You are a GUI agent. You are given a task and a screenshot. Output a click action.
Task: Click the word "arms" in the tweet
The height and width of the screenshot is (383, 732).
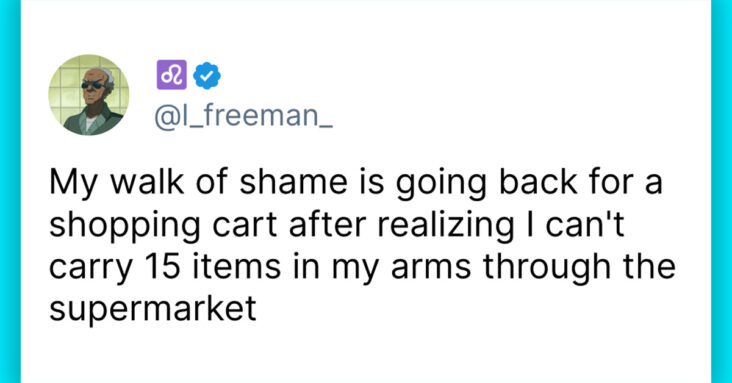pyautogui.click(x=431, y=269)
